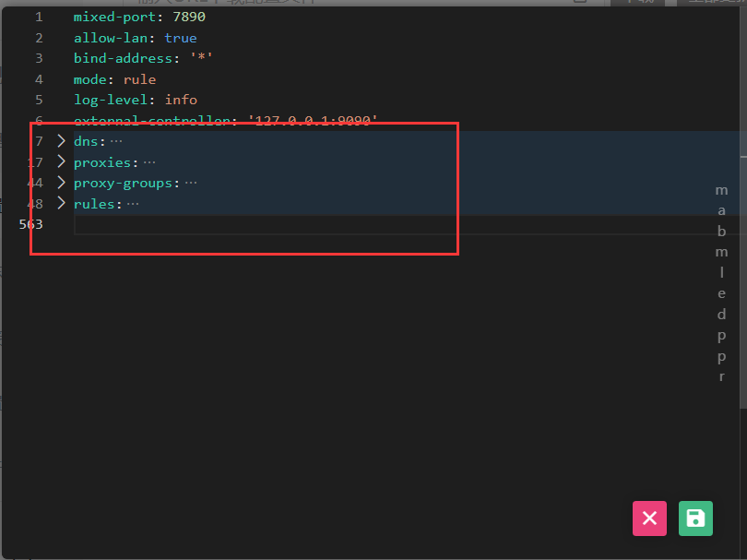The width and height of the screenshot is (747, 560).
Task: Click the bind-address '*' value
Action: pyautogui.click(x=200, y=58)
